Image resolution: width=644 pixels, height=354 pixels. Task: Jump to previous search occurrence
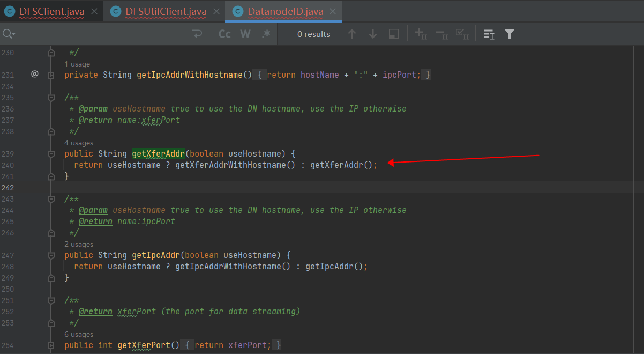[x=352, y=33]
